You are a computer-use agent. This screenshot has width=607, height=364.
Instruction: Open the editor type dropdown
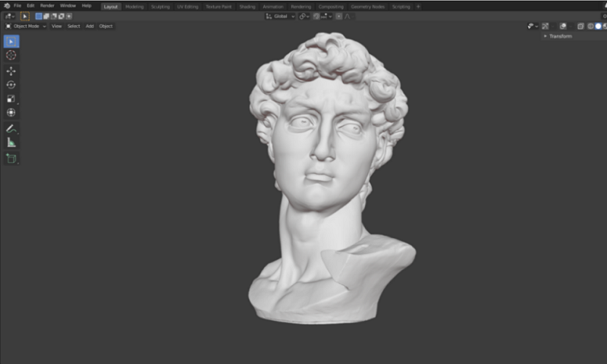[x=10, y=16]
